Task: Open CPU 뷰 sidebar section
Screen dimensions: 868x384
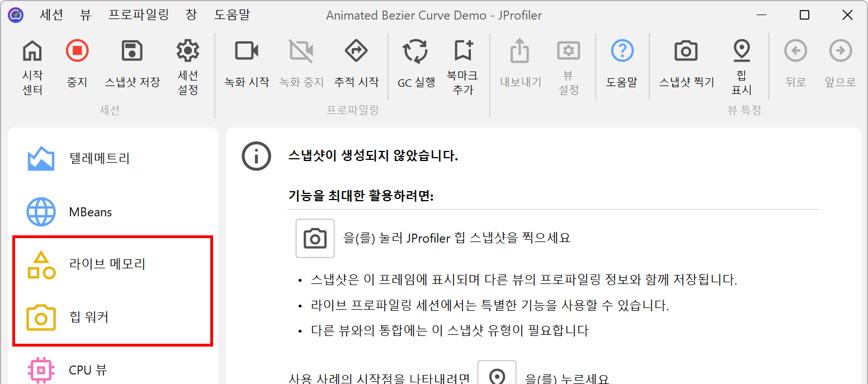Action: point(112,370)
